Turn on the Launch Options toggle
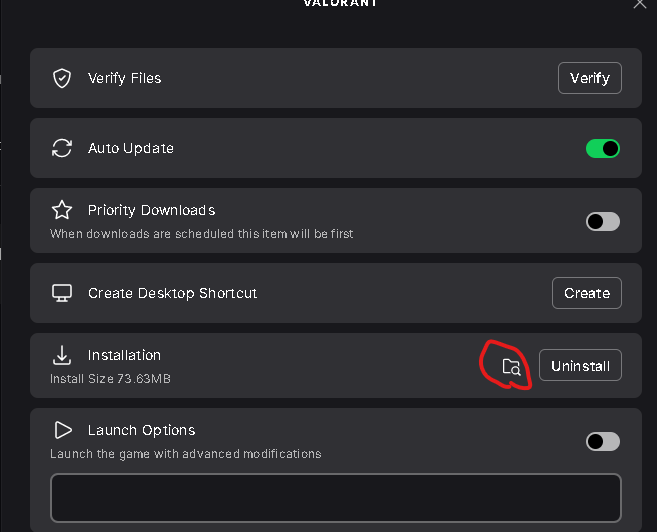This screenshot has width=657, height=532. tap(603, 442)
